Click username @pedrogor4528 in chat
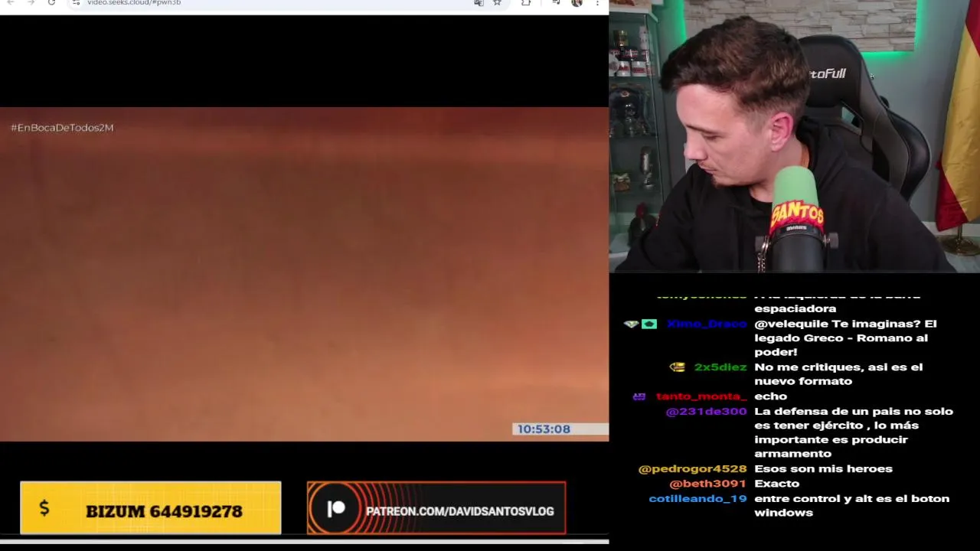 pos(692,469)
